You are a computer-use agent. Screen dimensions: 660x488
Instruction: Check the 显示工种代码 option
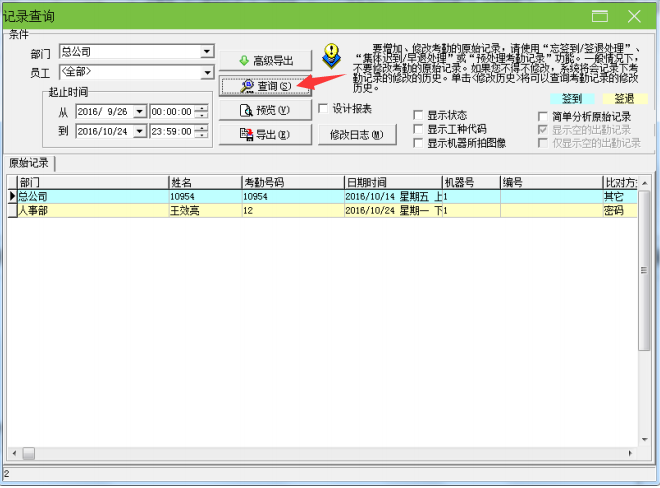(418, 129)
